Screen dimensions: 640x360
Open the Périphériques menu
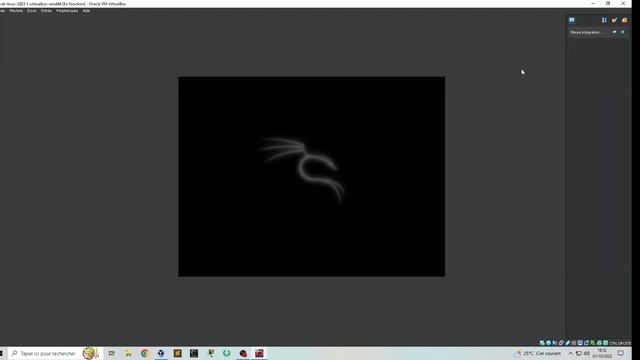pyautogui.click(x=67, y=11)
